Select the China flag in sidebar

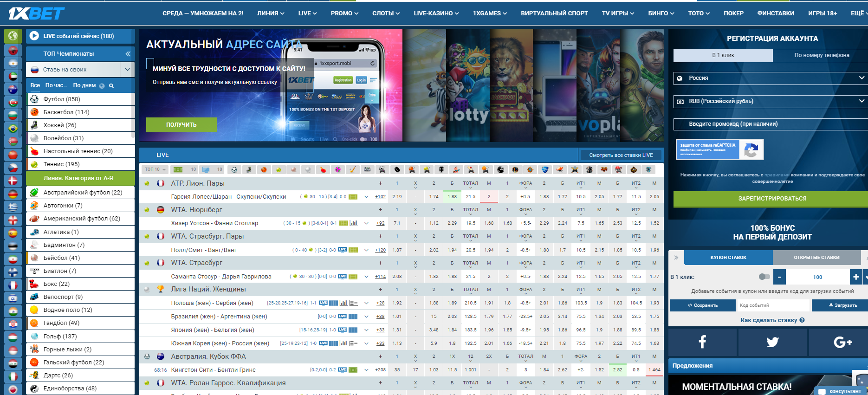tap(13, 155)
